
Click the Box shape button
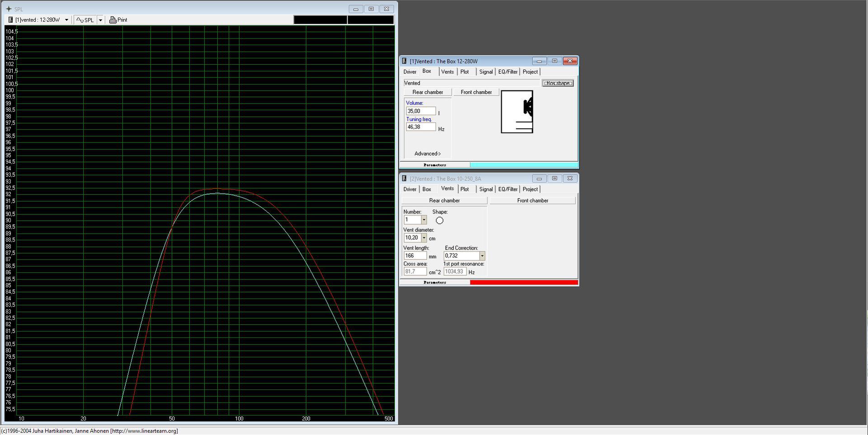point(557,83)
